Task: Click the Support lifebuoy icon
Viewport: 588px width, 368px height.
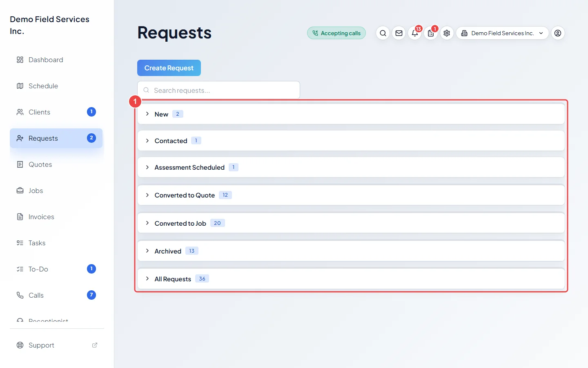Action: pyautogui.click(x=20, y=345)
